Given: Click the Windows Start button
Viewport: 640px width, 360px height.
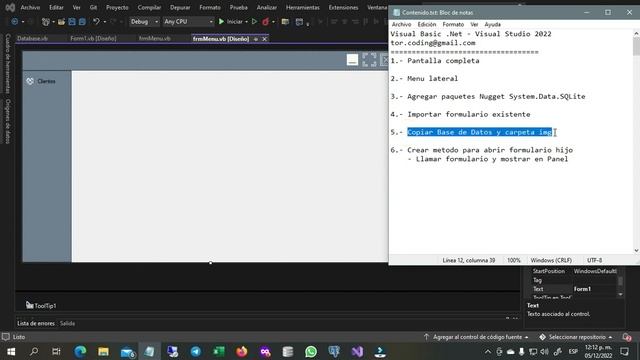Looking at the screenshot, I should click(x=11, y=351).
